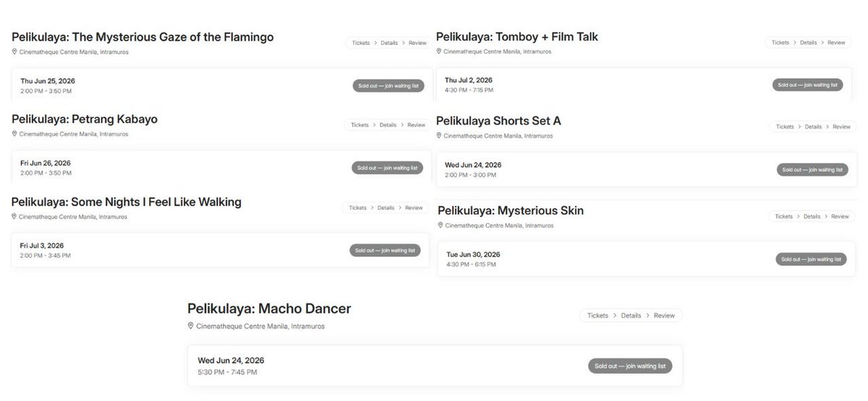
Task: Open Review step for Some Nights I Feel Like Walking
Action: coord(414,208)
